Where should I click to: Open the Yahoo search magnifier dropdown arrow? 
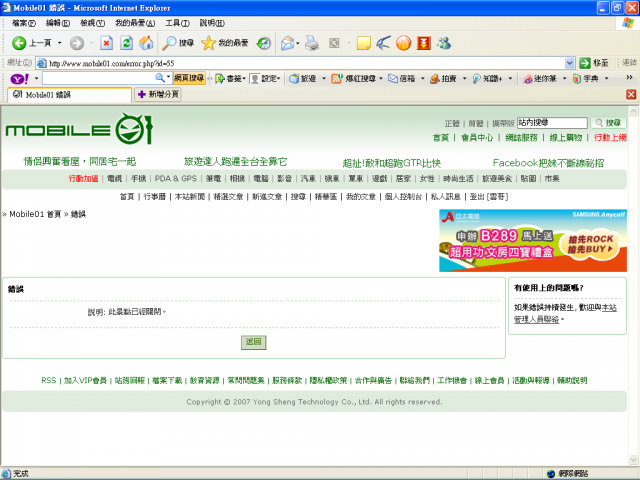pyautogui.click(x=168, y=77)
